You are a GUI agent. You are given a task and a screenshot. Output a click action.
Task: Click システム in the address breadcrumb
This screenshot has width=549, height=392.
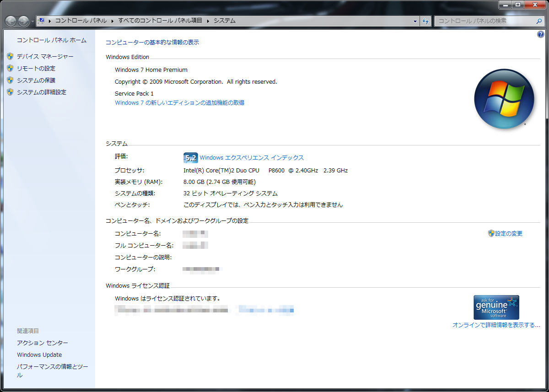click(x=225, y=21)
